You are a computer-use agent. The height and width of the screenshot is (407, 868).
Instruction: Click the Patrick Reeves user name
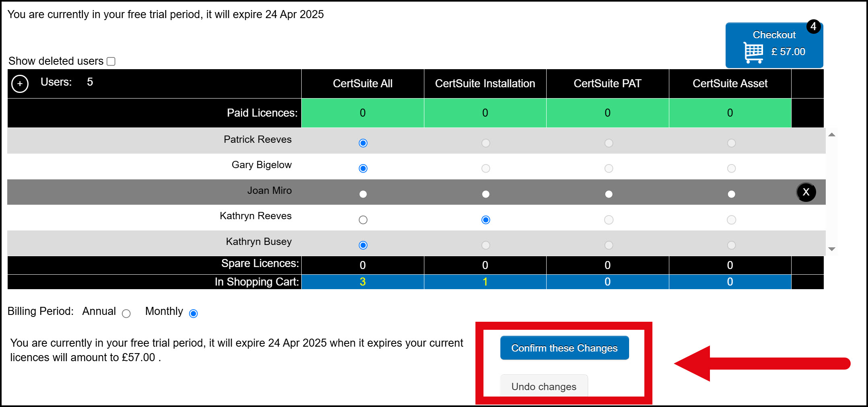tap(257, 140)
